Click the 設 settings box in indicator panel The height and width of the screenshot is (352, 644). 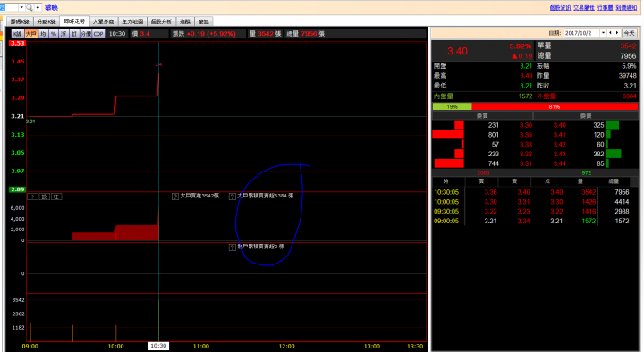click(x=45, y=197)
